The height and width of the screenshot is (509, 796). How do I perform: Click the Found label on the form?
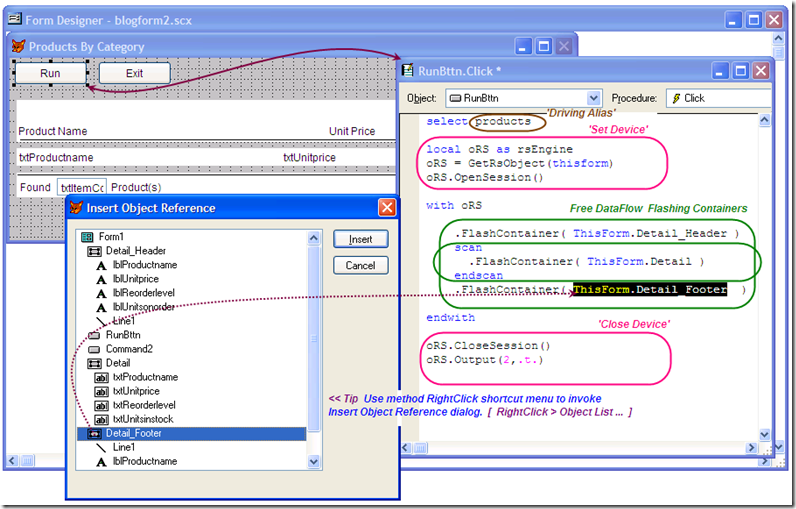(x=35, y=187)
